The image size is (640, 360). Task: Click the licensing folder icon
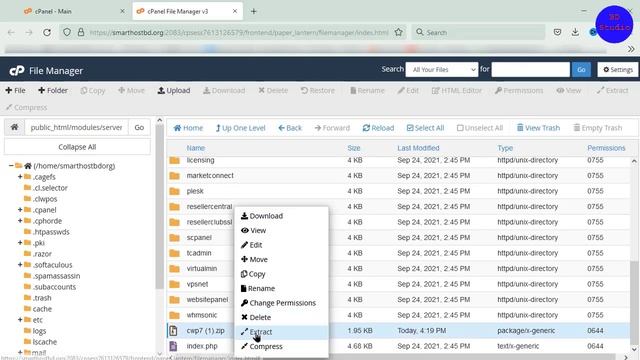(x=175, y=160)
